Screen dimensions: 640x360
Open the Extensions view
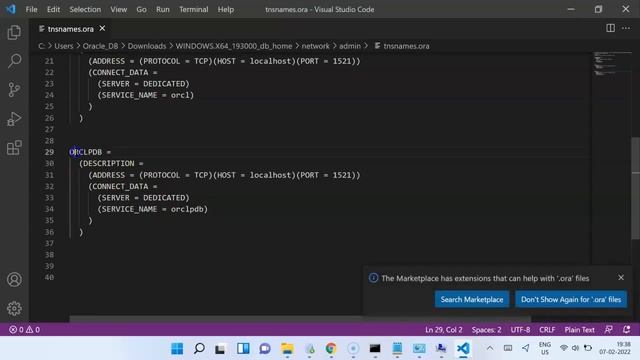coord(14,148)
